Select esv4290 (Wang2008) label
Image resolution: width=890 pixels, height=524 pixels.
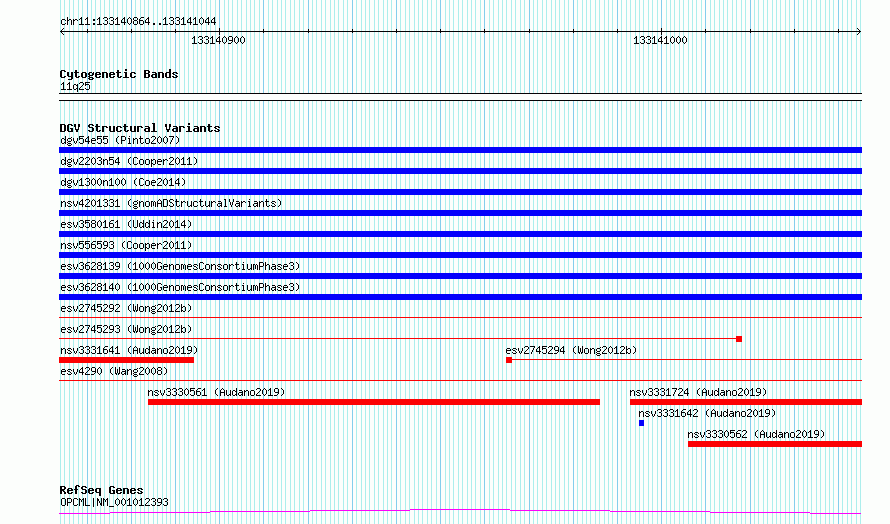click(x=114, y=371)
